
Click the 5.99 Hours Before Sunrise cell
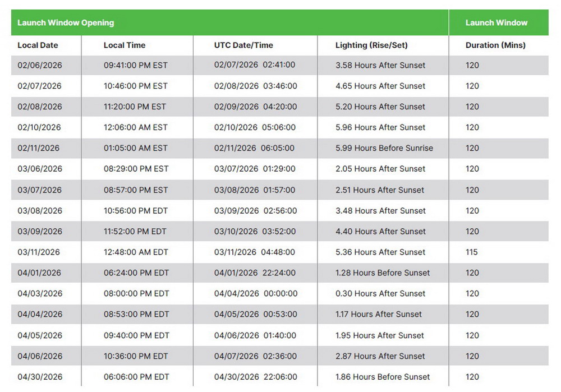[x=384, y=149]
